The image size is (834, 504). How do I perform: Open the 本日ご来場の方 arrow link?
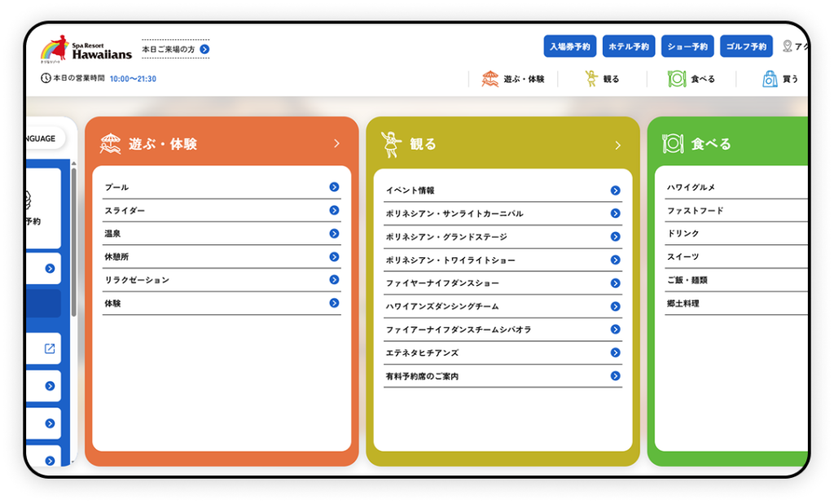[204, 50]
